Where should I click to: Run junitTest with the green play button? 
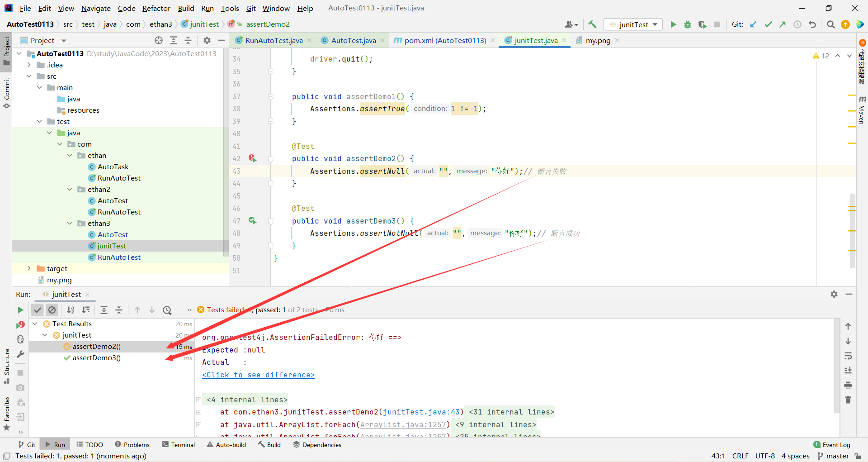(673, 24)
